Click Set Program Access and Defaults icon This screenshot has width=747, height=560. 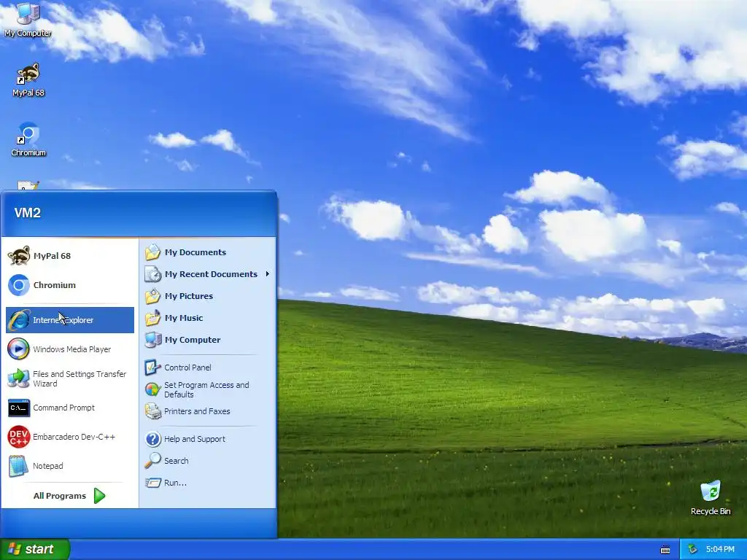[153, 389]
